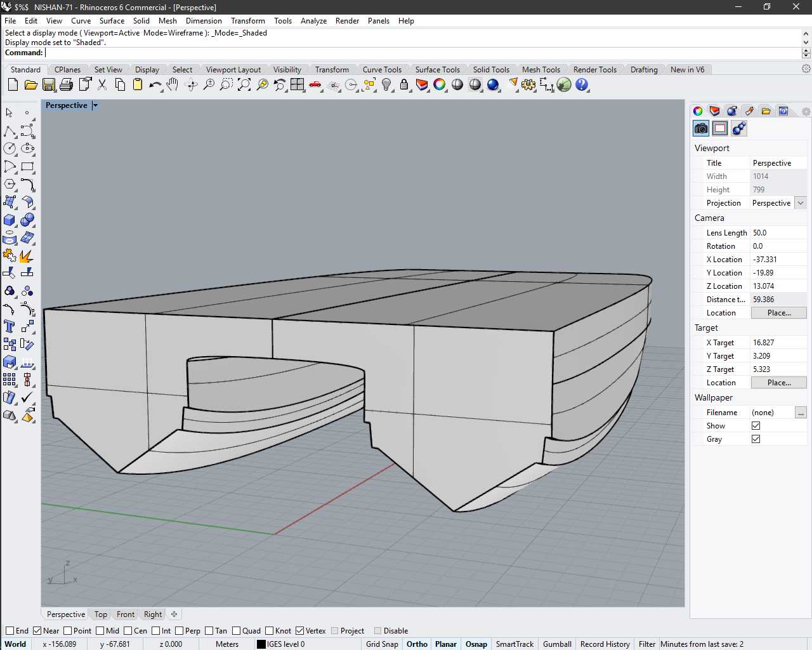Open Options with the gears icon
Viewport: 812px width, 650px height.
(x=528, y=84)
